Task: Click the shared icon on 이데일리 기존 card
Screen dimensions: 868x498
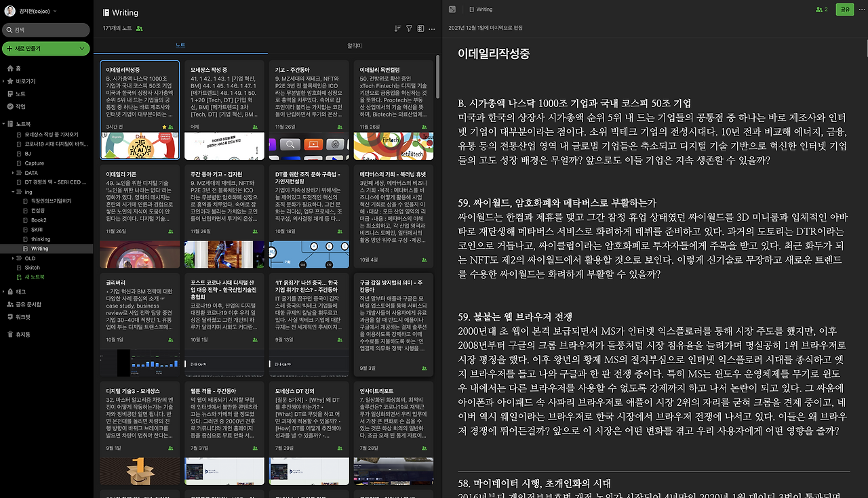Action: coord(170,231)
